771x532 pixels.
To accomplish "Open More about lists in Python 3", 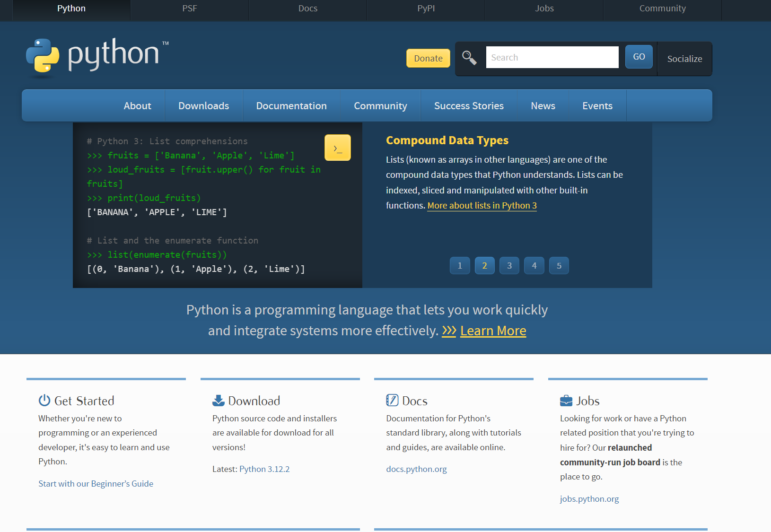I will [482, 205].
